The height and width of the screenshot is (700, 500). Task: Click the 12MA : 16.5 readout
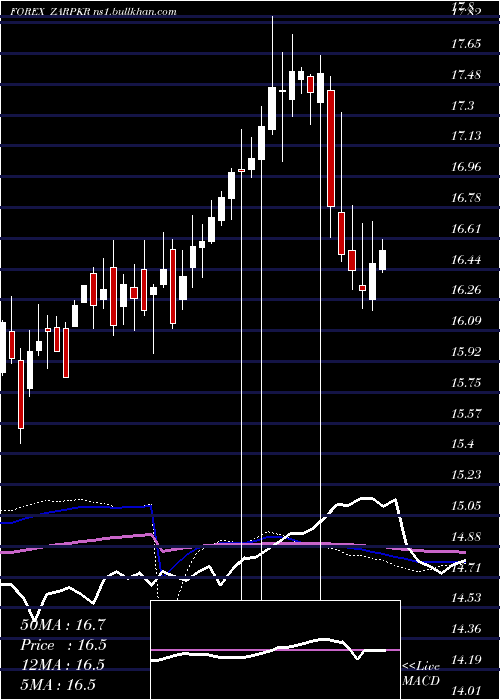pos(63,665)
